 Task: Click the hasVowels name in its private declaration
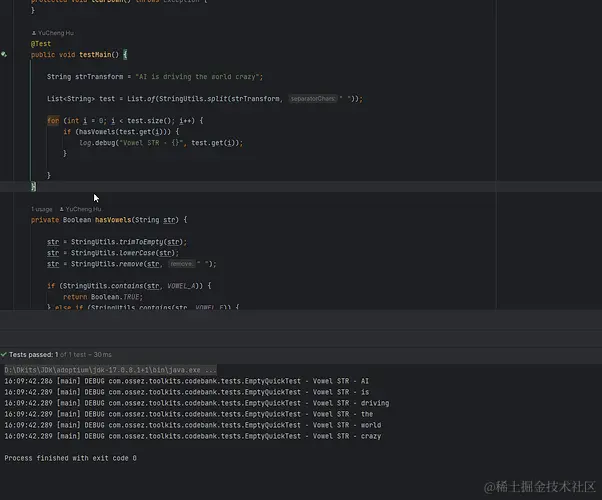(113, 220)
